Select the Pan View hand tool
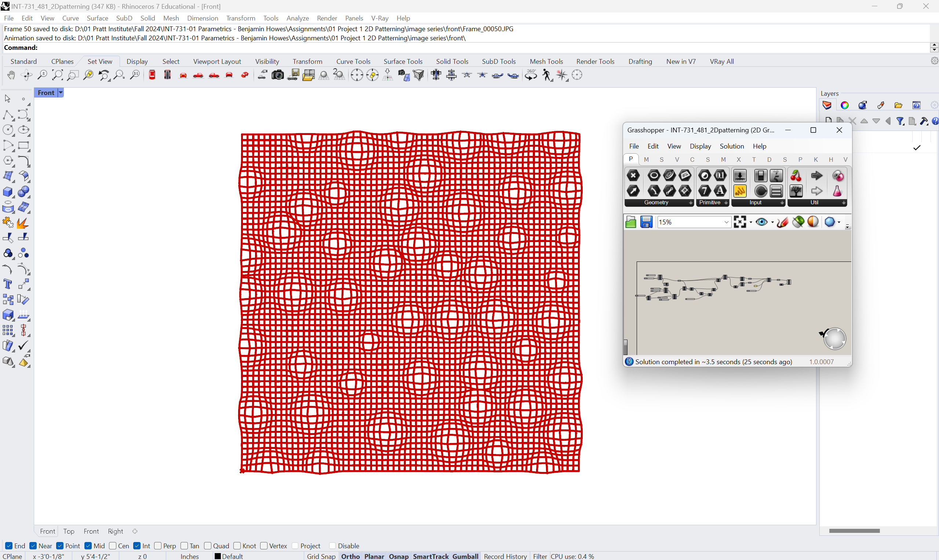Image resolution: width=939 pixels, height=560 pixels. click(11, 75)
